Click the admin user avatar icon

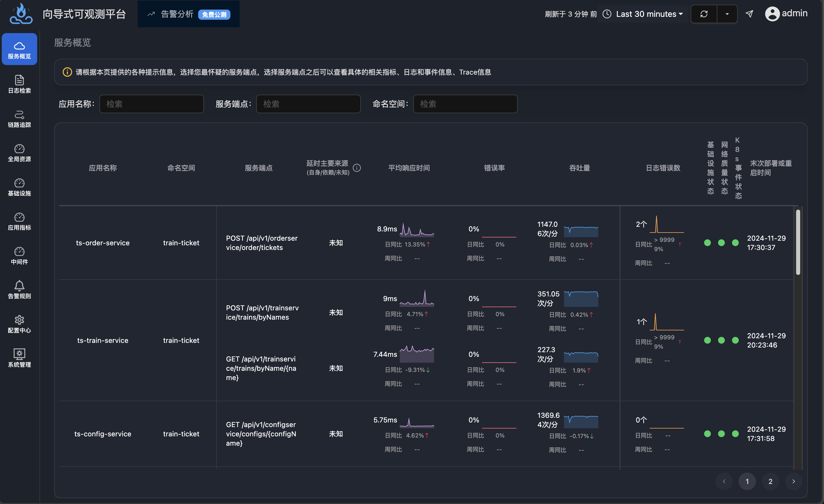[772, 14]
